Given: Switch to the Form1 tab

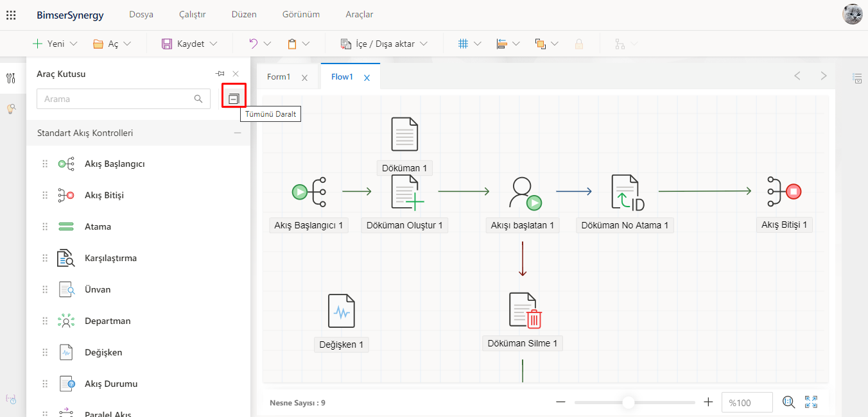Looking at the screenshot, I should click(279, 77).
